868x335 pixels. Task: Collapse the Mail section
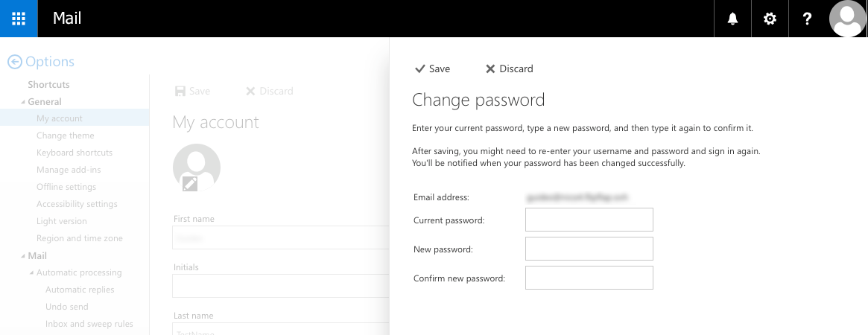point(22,256)
